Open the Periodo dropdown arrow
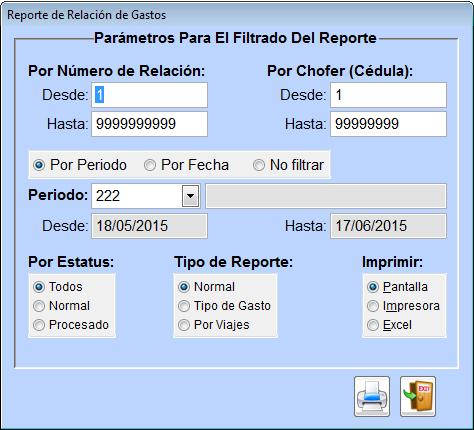Viewport: 474px width, 430px height. (x=190, y=196)
